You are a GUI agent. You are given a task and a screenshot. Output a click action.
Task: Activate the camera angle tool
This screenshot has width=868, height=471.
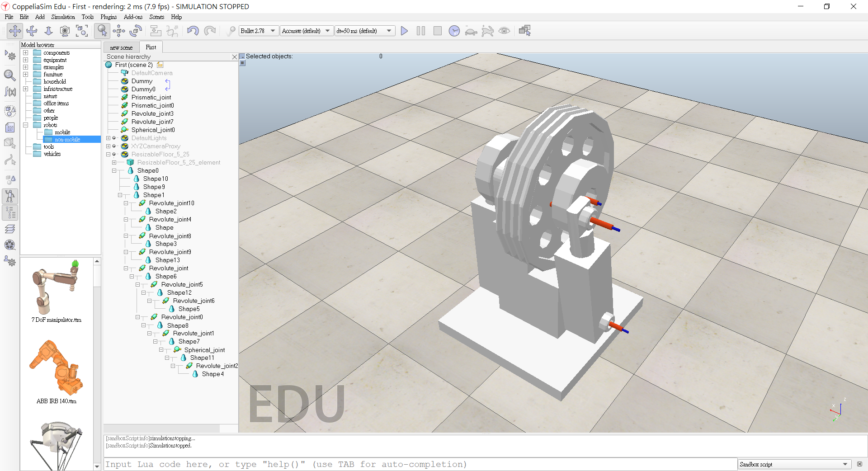[x=65, y=31]
